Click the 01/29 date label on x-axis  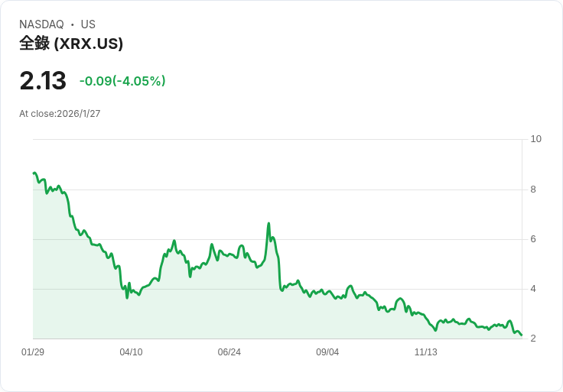pyautogui.click(x=33, y=352)
